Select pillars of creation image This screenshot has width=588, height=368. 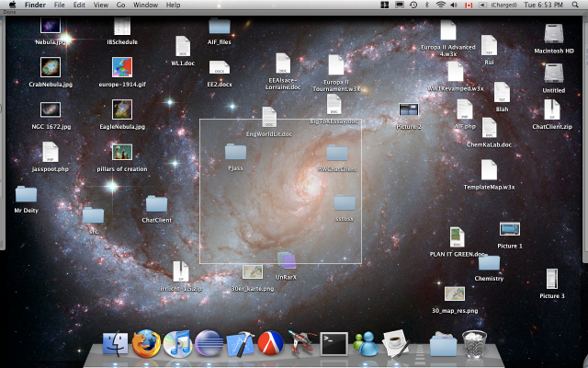tap(122, 152)
